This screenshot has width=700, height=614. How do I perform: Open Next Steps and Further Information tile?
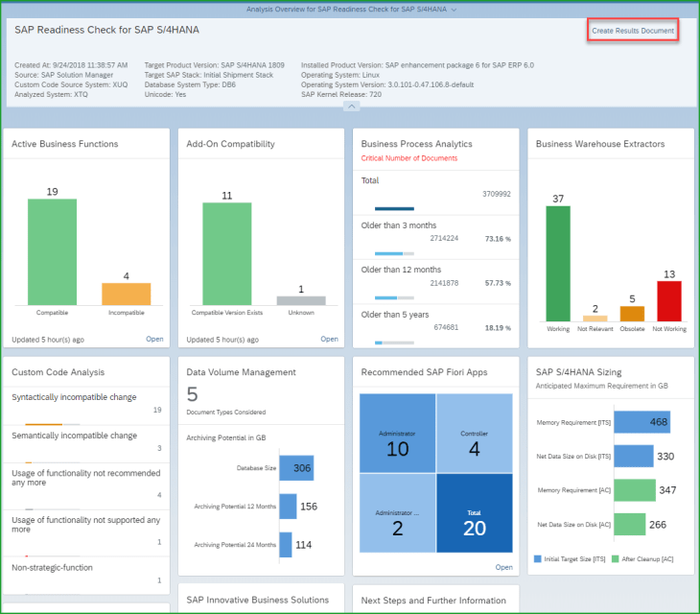tap(435, 600)
